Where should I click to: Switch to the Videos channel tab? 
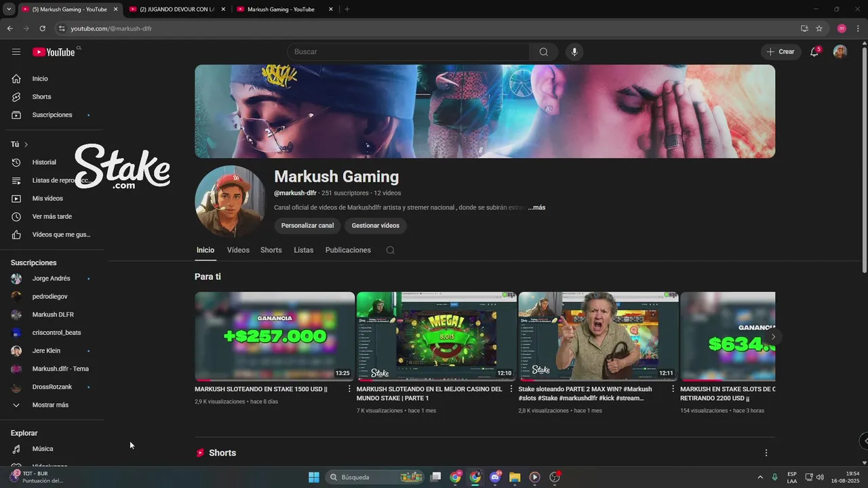point(238,250)
